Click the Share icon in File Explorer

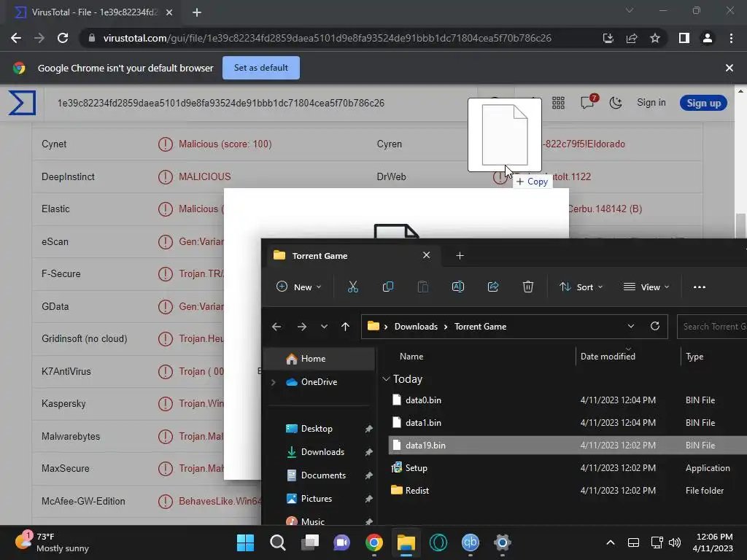pos(493,287)
